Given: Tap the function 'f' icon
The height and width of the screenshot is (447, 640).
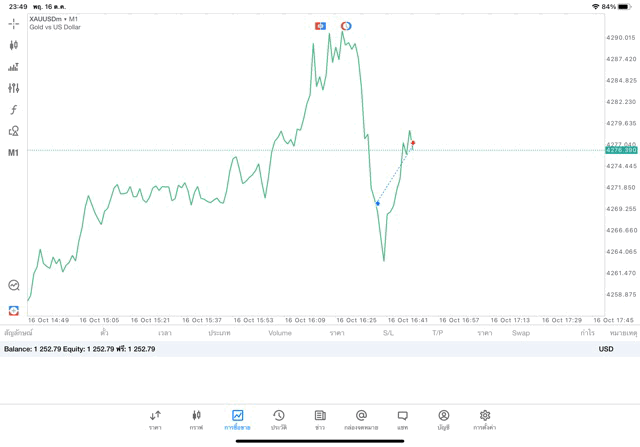Looking at the screenshot, I should 13,110.
